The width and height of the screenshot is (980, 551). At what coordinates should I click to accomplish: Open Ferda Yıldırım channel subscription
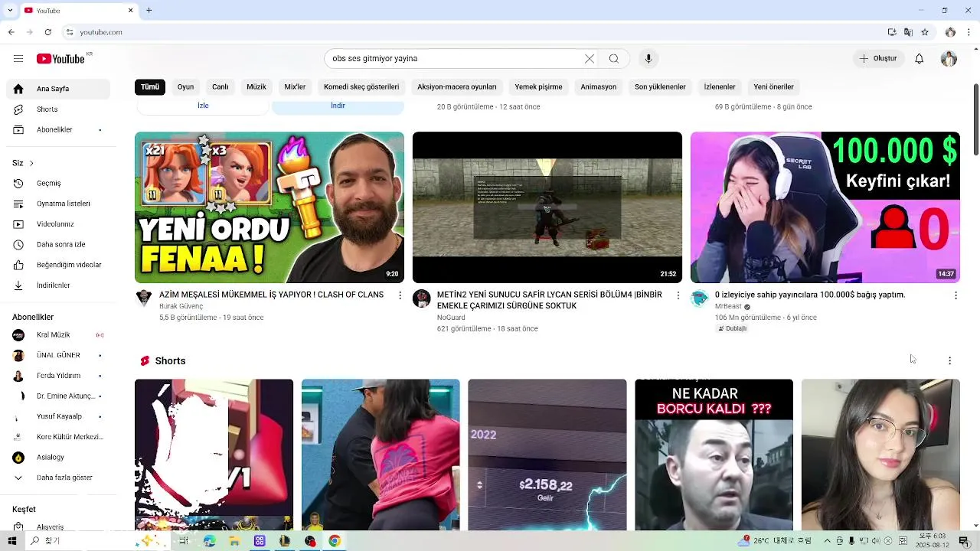(58, 376)
